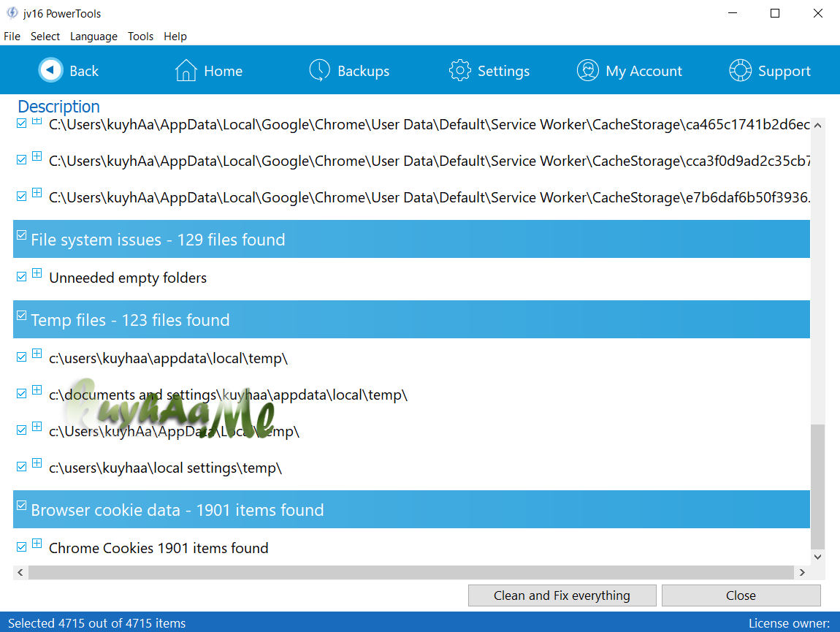Screen dimensions: 840x632
Task: Select Temp files - 123 files found header
Action: [x=411, y=319]
